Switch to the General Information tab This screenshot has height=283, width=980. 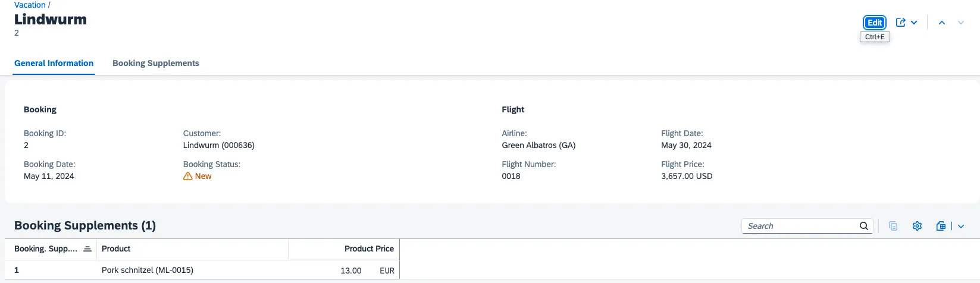(54, 63)
